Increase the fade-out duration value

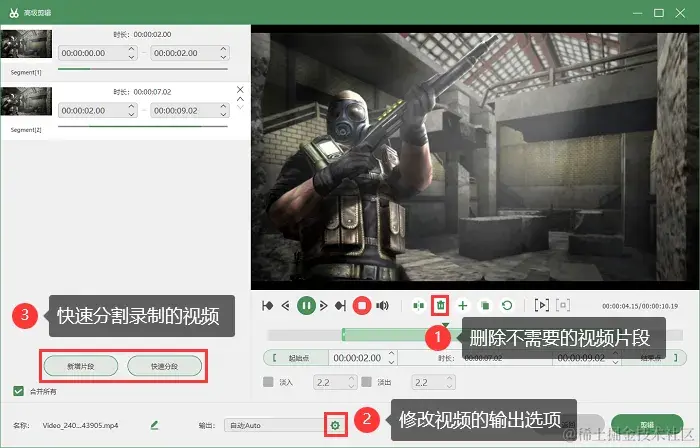point(450,379)
